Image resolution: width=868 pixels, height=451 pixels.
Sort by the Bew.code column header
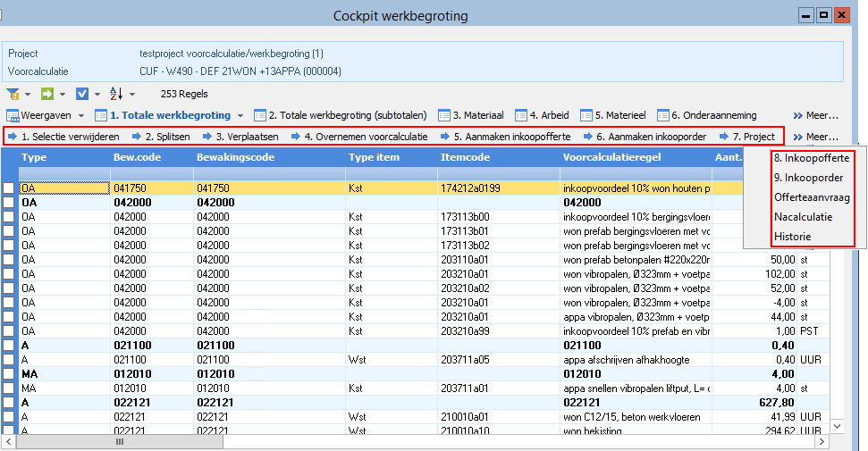pos(152,158)
